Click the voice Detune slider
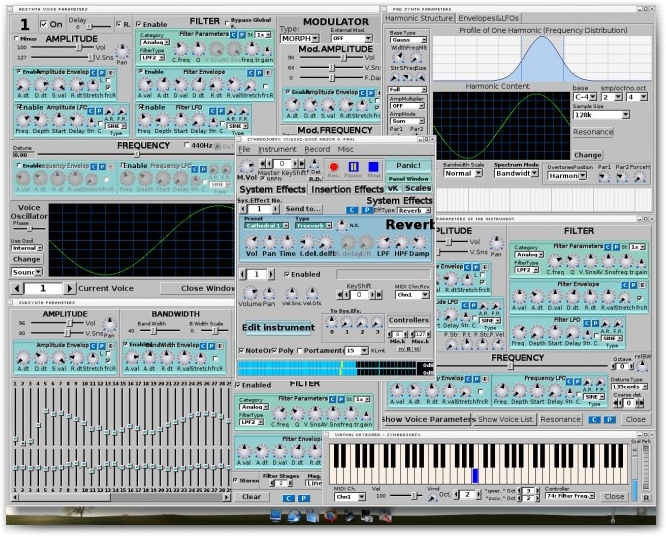 point(136,154)
